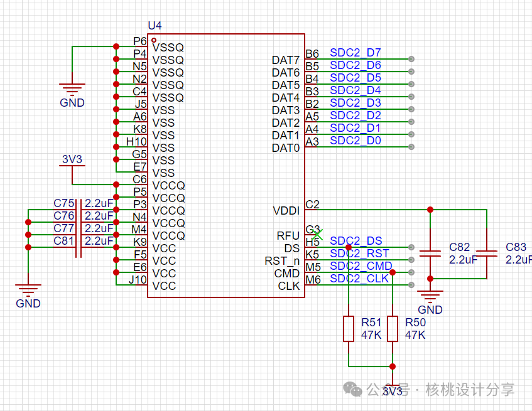Click the junction dot on SDC2_CMD wire

coord(393,272)
